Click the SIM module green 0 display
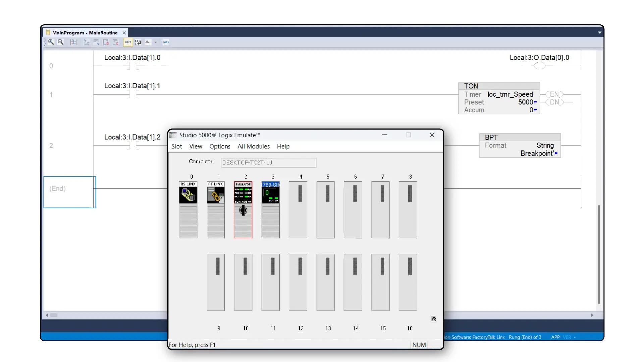644x362 pixels. tap(270, 193)
